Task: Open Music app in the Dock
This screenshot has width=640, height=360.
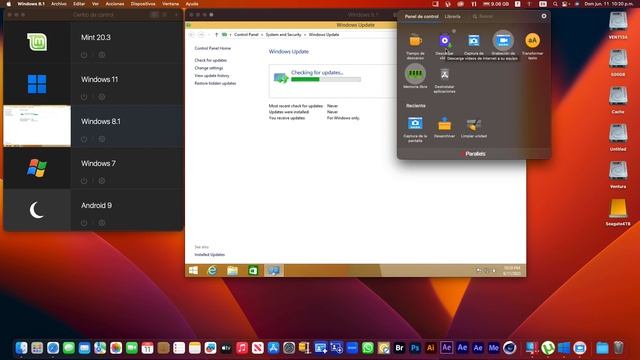Action: click(x=242, y=348)
